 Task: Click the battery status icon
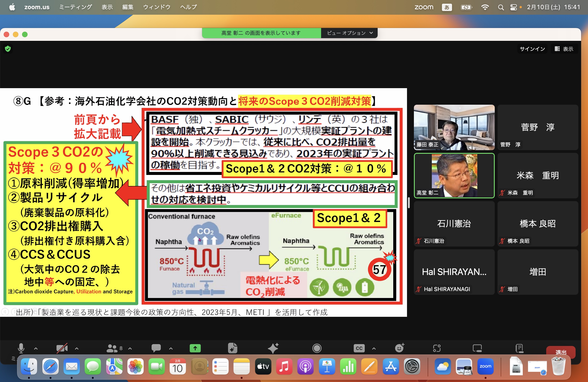tap(466, 7)
